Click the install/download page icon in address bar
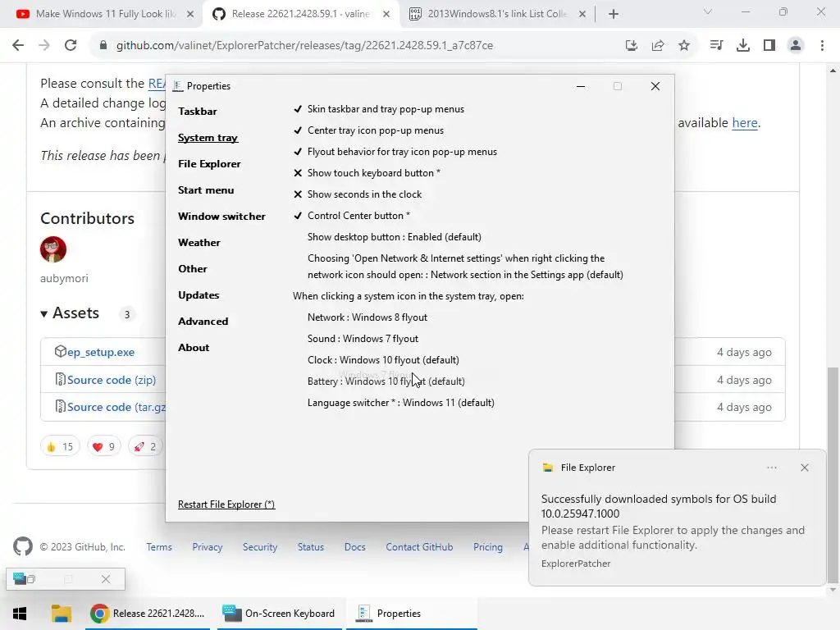The image size is (840, 630). click(632, 46)
